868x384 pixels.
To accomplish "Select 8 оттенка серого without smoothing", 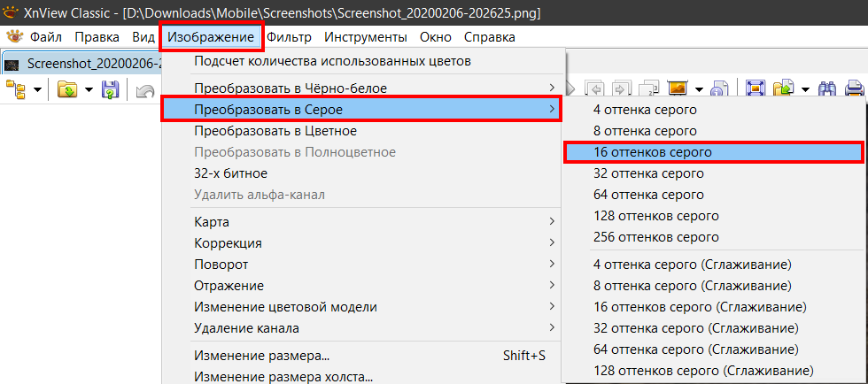I will (714, 131).
